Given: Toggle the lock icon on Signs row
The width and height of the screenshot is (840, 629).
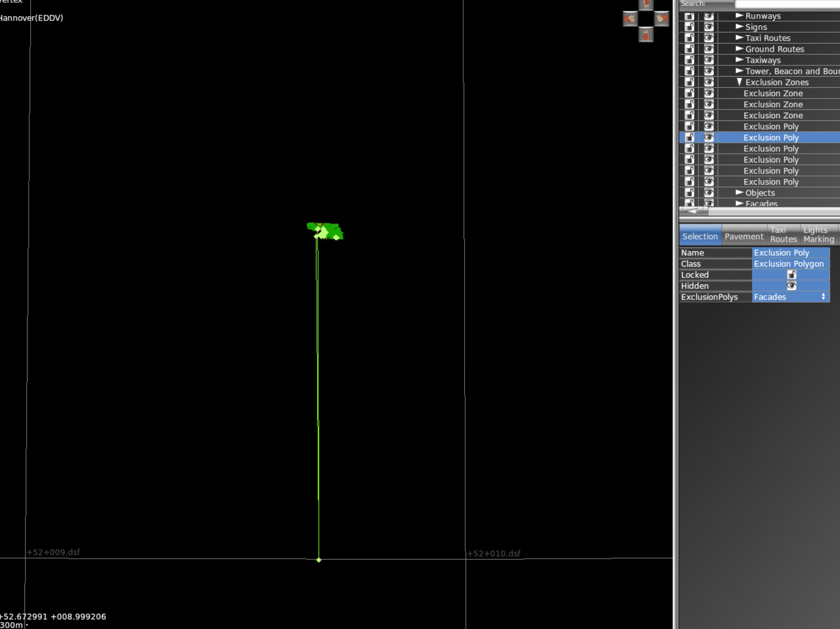Looking at the screenshot, I should click(690, 27).
